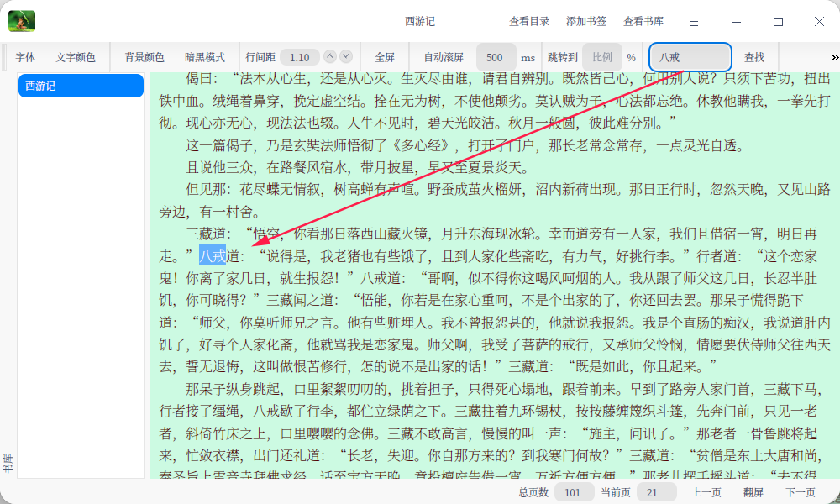Image resolution: width=840 pixels, height=504 pixels.
Task: Click 翻屏 page-scroll button
Action: click(753, 492)
